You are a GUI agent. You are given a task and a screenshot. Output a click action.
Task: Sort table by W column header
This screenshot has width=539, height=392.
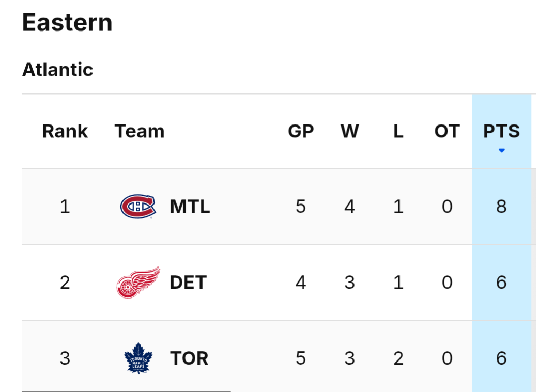click(349, 131)
